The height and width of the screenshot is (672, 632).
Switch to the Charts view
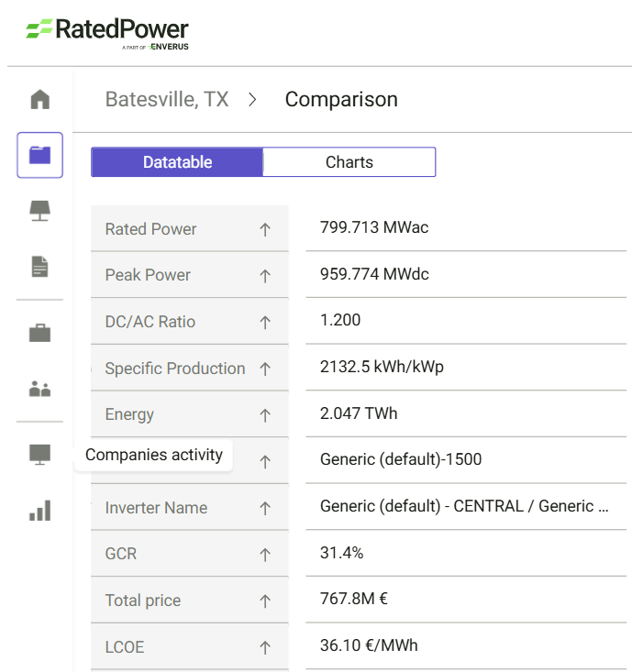pos(349,162)
